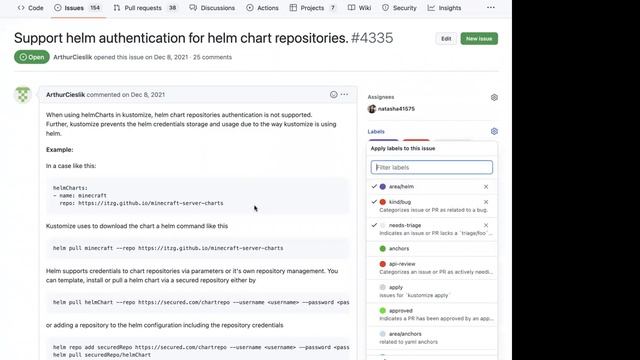Screen dimensions: 640x360
Task: Click the green anchors color dot
Action: point(382,249)
